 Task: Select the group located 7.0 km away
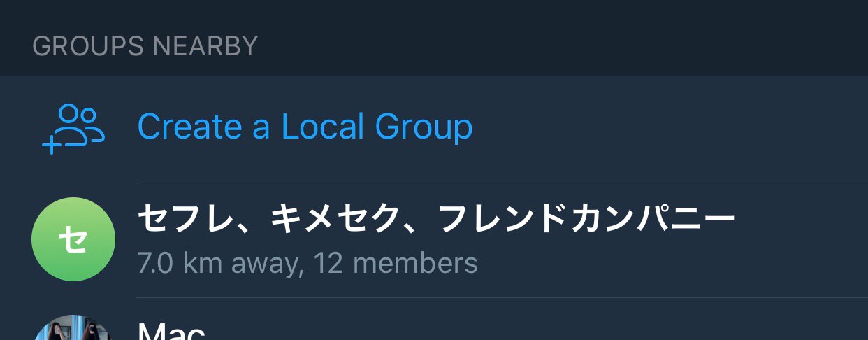[434, 239]
